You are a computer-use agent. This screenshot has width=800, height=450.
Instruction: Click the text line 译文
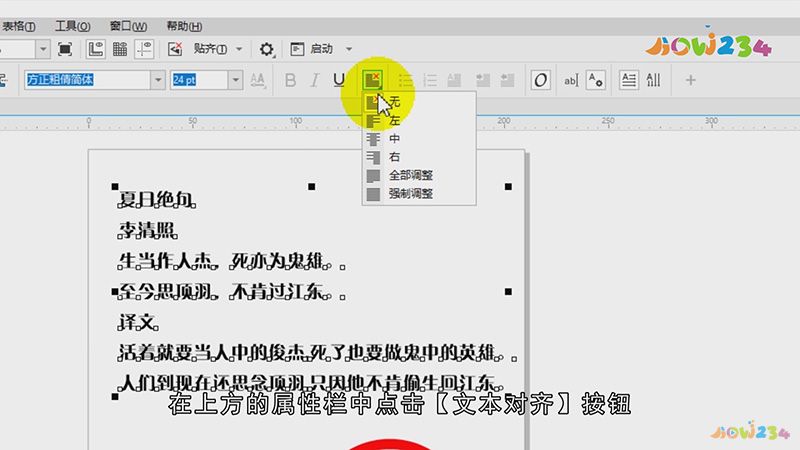pyautogui.click(x=138, y=322)
